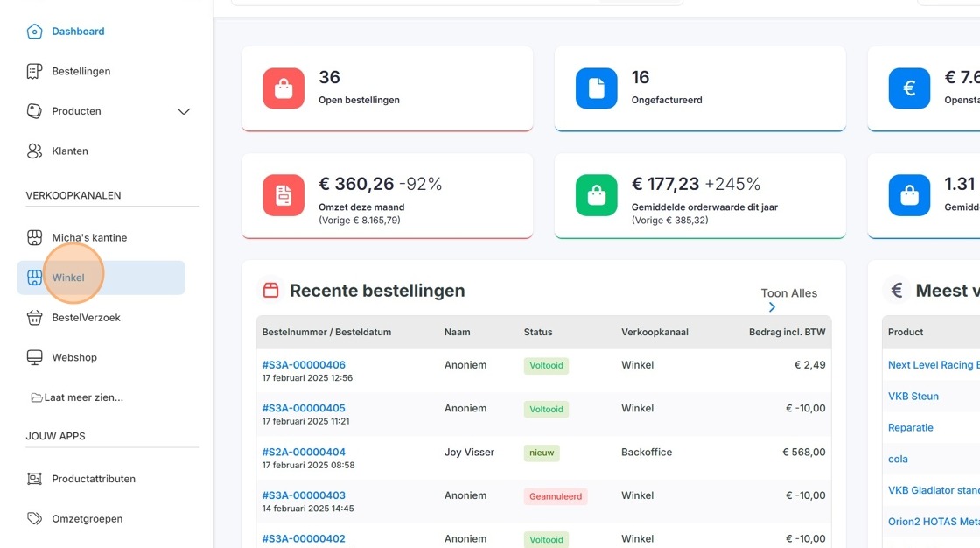Open VKB Steun product link
Viewport: 980px width, 548px height.
(913, 397)
